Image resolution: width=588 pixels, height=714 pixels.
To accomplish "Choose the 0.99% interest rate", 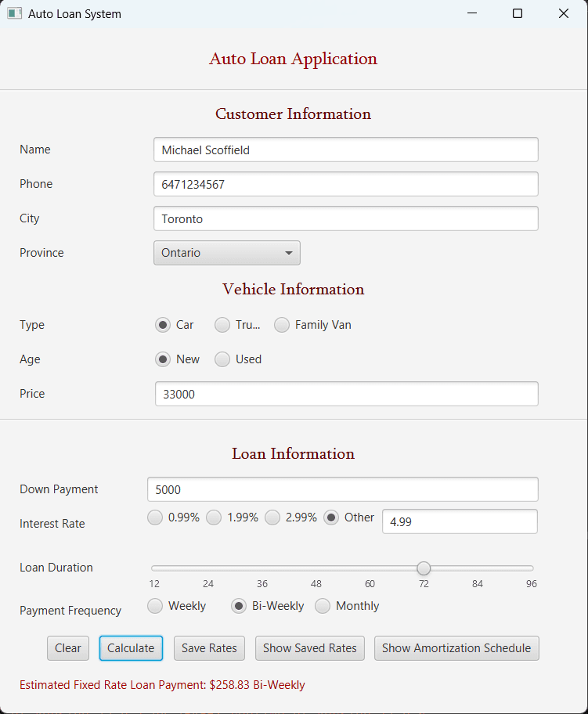I will (x=154, y=517).
